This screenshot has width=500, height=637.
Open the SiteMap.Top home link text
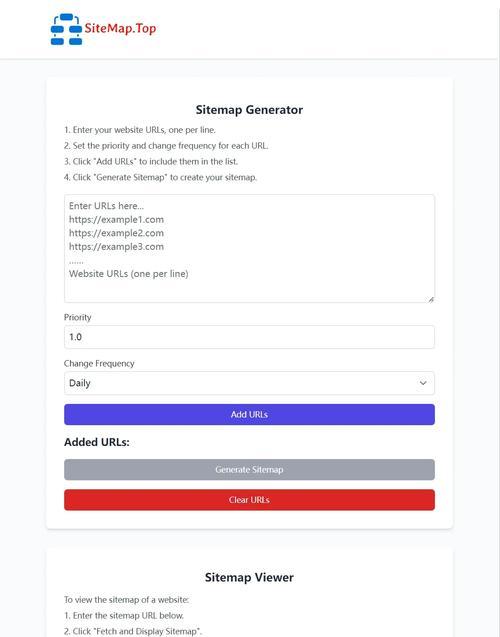(x=120, y=28)
